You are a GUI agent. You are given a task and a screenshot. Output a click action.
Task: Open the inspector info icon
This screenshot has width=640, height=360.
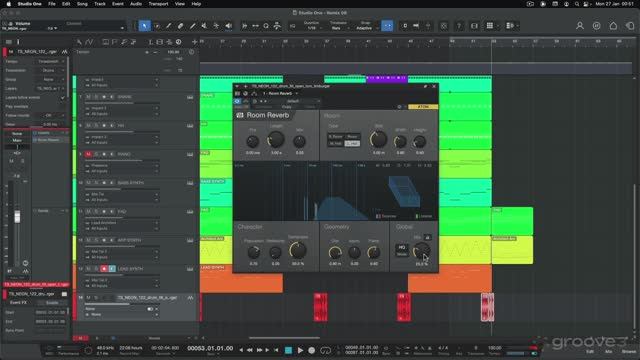(x=18, y=42)
